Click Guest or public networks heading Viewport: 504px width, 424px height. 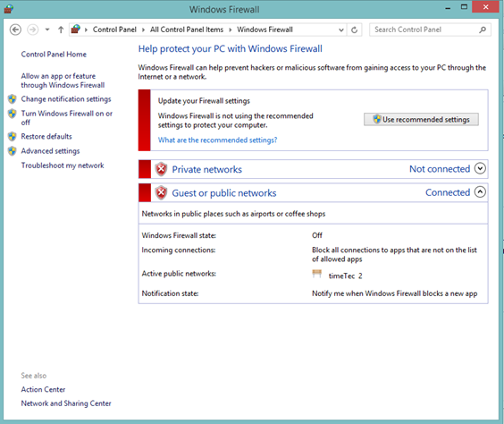coord(224,193)
